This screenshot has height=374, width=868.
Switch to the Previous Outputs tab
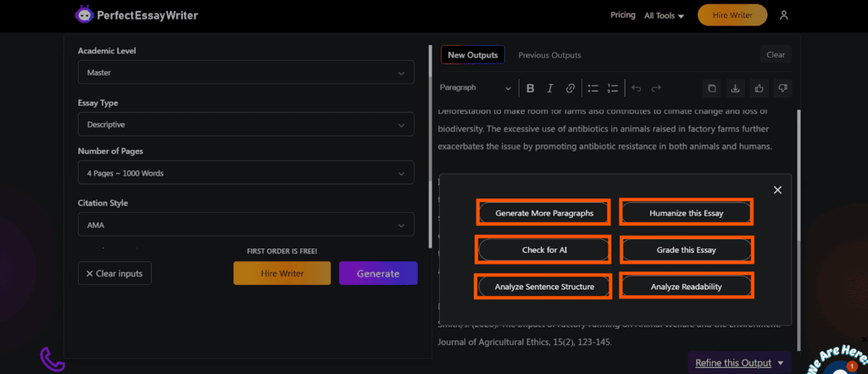tap(549, 55)
